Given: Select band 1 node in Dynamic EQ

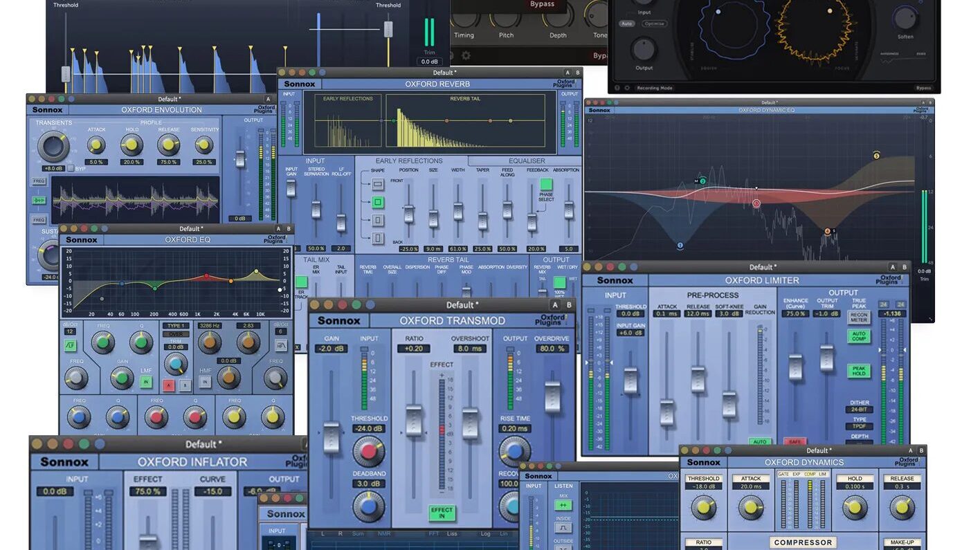Looking at the screenshot, I should point(680,245).
